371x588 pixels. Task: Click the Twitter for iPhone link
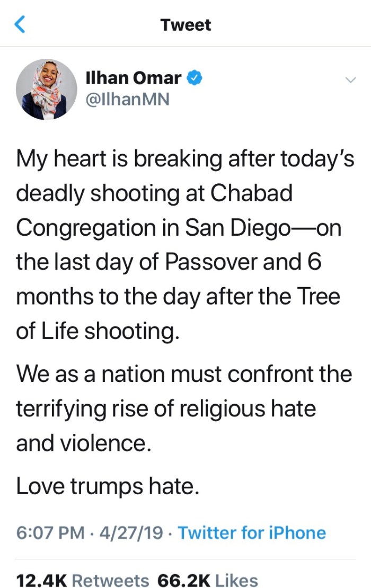[252, 532]
